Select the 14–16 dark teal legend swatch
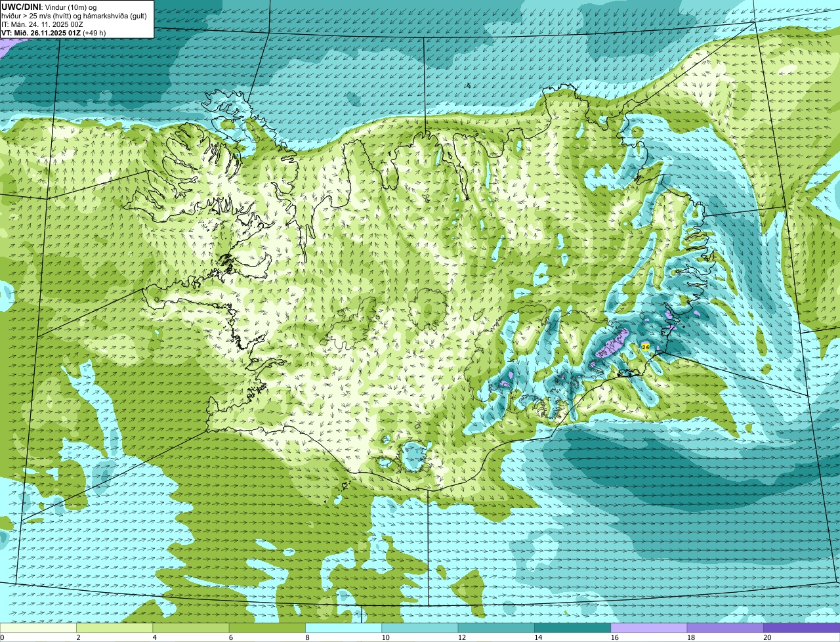 tap(572, 628)
